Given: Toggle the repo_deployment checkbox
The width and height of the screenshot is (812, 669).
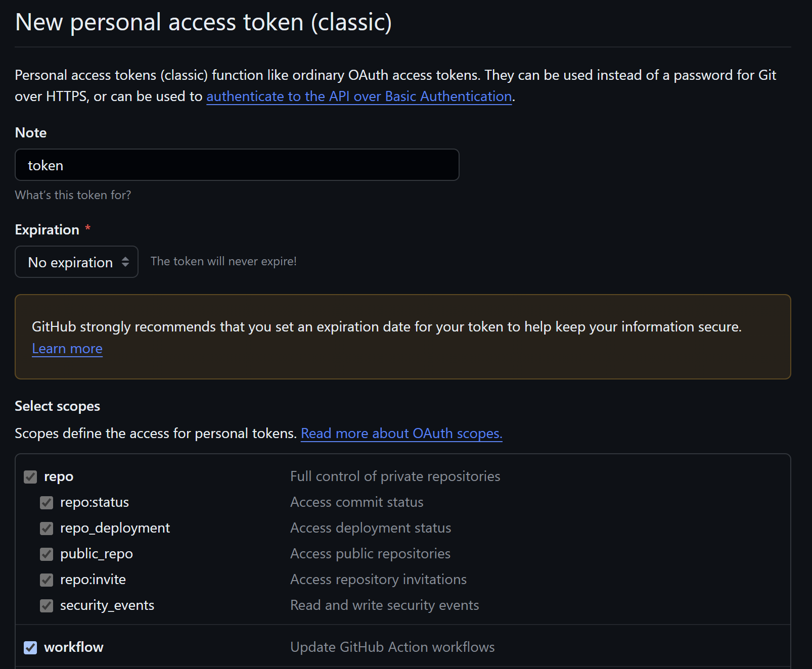Looking at the screenshot, I should tap(47, 529).
